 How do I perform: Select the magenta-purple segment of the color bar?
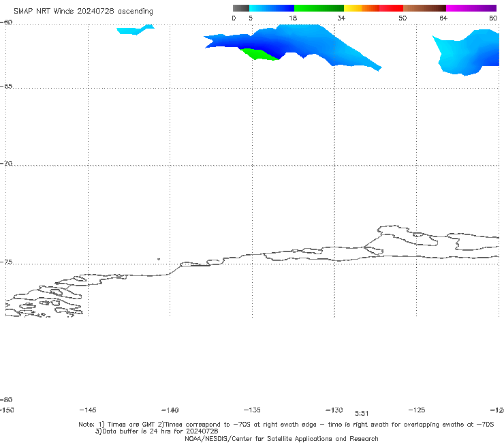pyautogui.click(x=471, y=8)
